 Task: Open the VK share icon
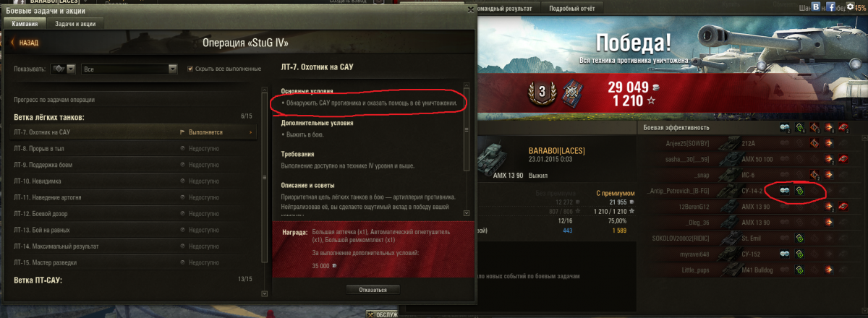click(817, 7)
